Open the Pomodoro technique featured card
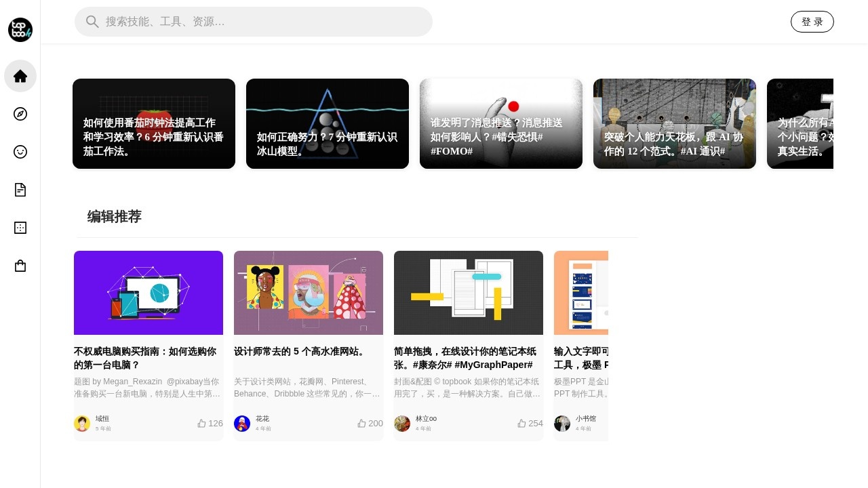868x488 pixels. tap(154, 124)
